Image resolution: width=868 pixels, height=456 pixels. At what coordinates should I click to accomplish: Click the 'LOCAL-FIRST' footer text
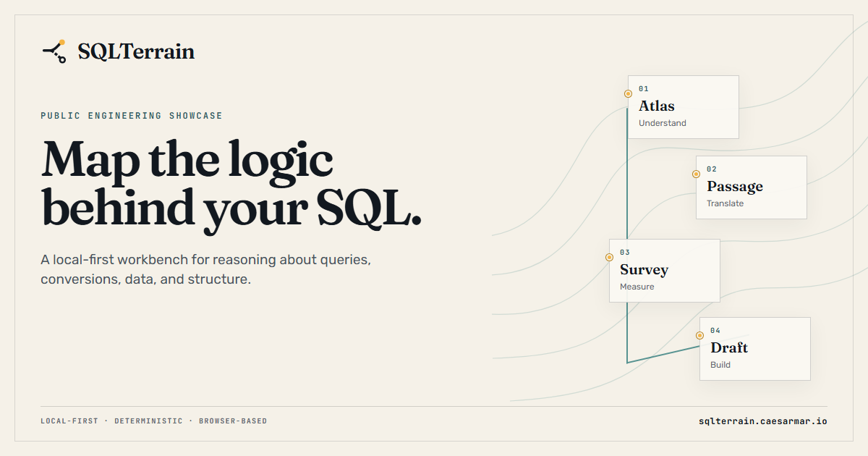69,421
